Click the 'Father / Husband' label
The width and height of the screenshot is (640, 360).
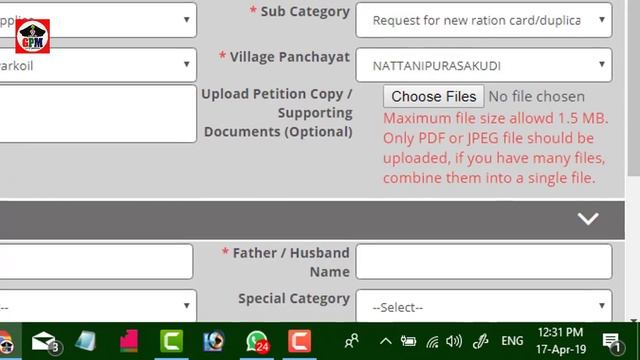[291, 253]
